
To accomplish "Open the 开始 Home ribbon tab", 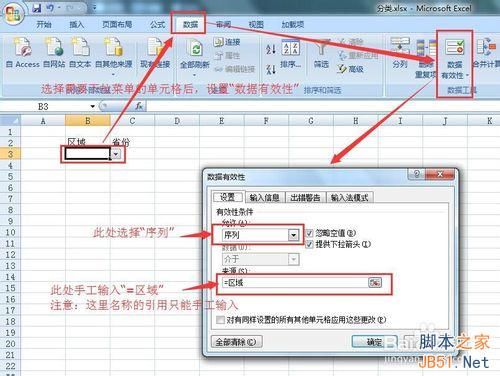I will point(44,24).
